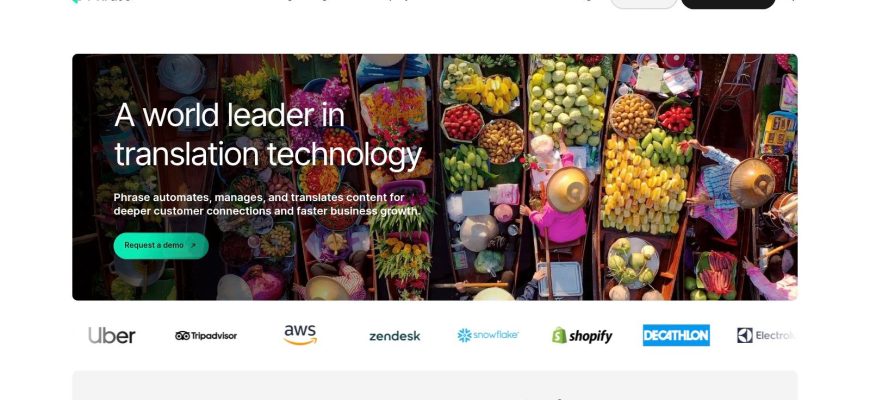The image size is (870, 400).
Task: Click the Electrolux square emblem icon
Action: [745, 335]
